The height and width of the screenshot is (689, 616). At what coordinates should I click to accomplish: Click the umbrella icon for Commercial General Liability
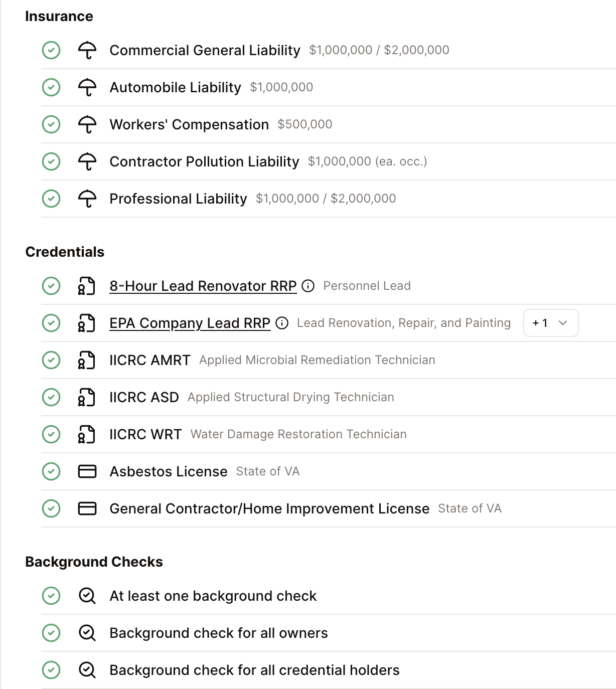pyautogui.click(x=87, y=50)
